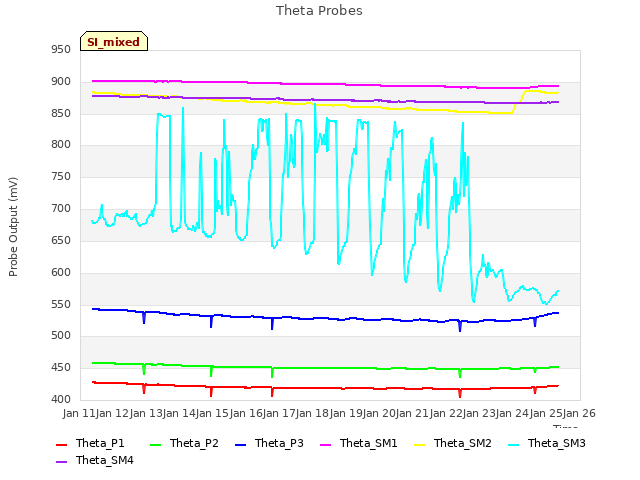The width and height of the screenshot is (640, 480).
Task: Click the Theta_P3 legend entry
Action: 269,443
